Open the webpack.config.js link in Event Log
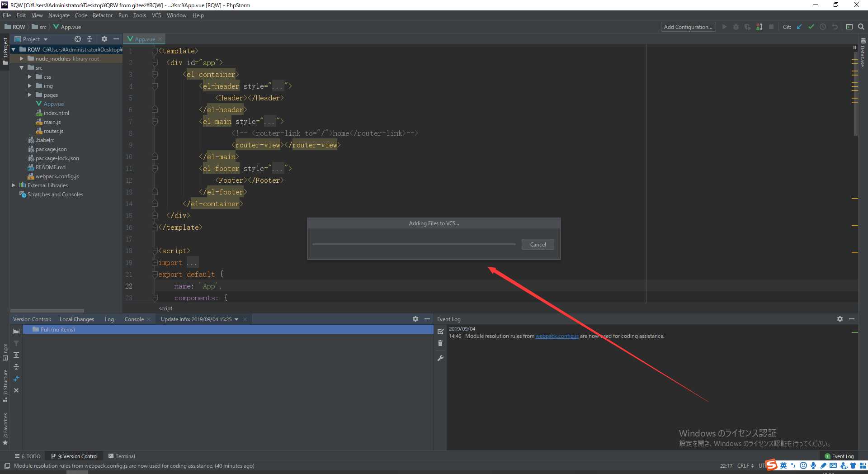The image size is (868, 474). pyautogui.click(x=557, y=336)
